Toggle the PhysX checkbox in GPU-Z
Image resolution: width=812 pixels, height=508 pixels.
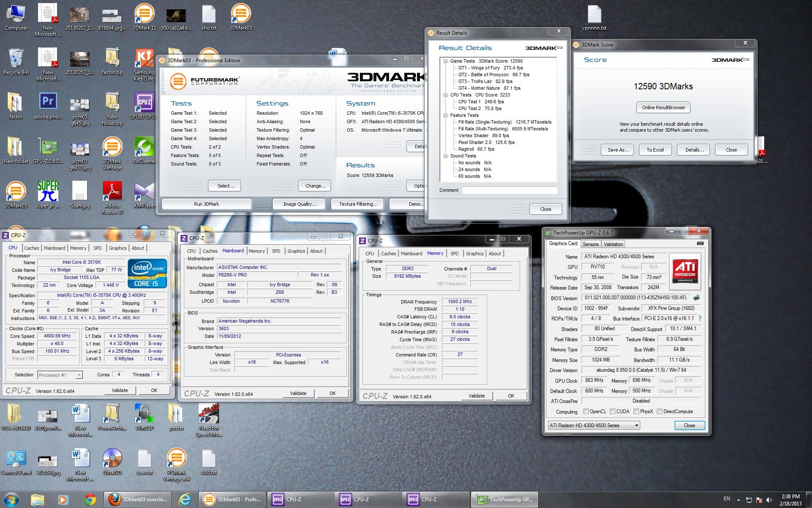636,411
